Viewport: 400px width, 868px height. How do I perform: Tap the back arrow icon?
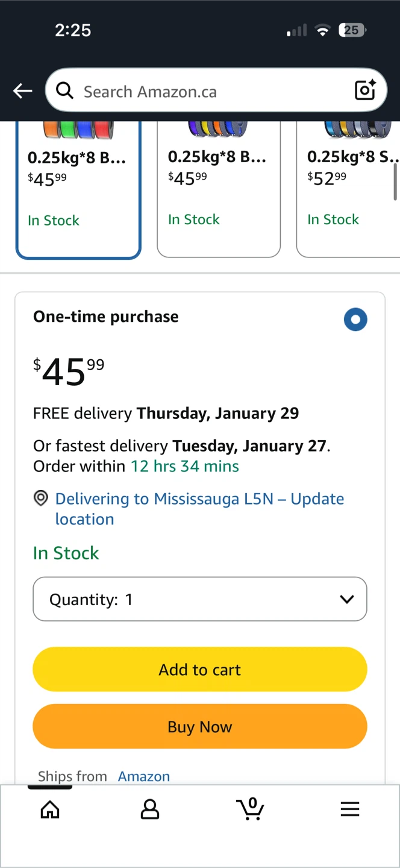[23, 91]
